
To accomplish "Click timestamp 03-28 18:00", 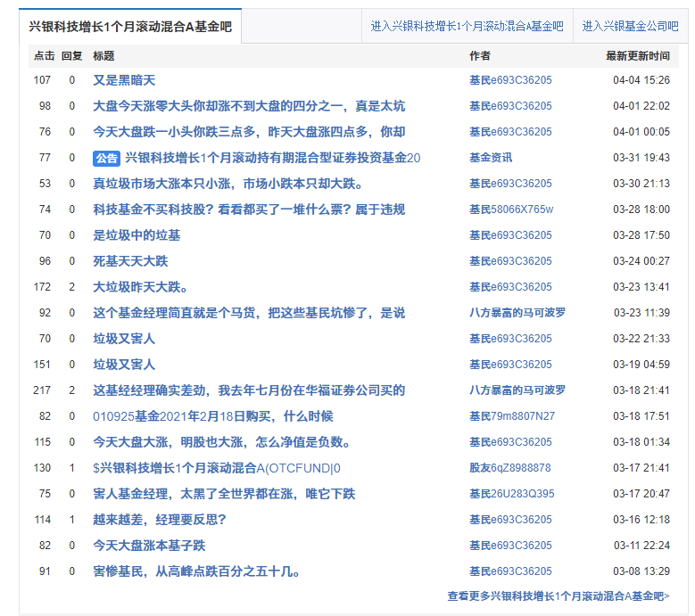I will [x=641, y=209].
